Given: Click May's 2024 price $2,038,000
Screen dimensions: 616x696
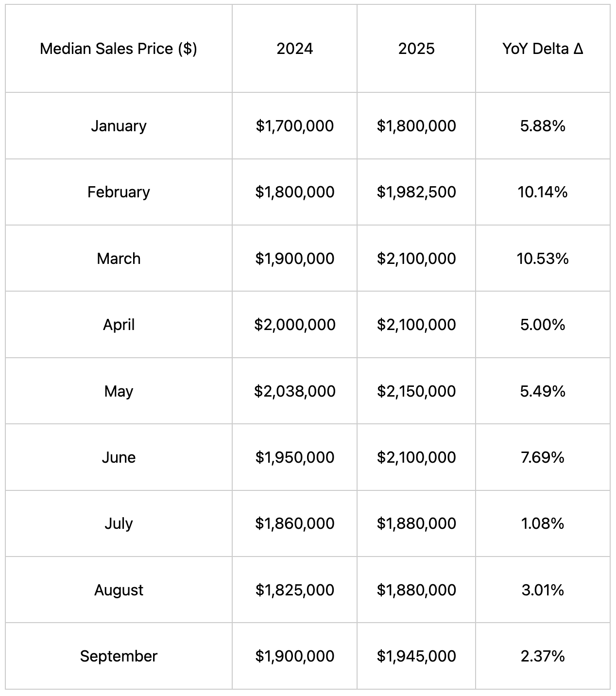Looking at the screenshot, I should [x=294, y=391].
